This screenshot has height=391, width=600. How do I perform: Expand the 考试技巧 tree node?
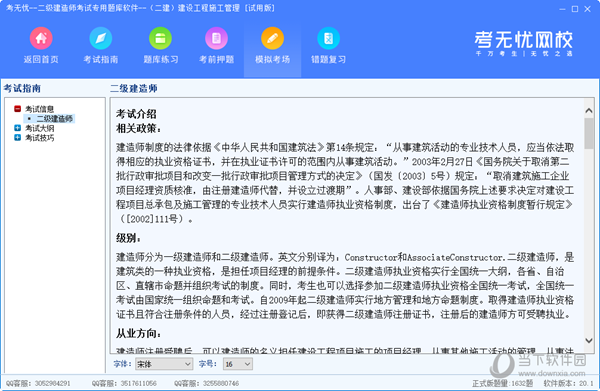click(x=17, y=137)
